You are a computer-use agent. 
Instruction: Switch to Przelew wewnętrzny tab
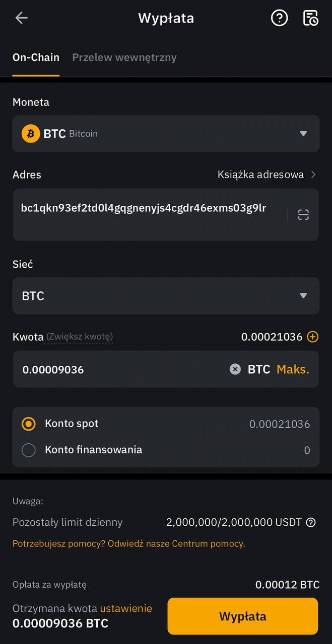coord(124,57)
